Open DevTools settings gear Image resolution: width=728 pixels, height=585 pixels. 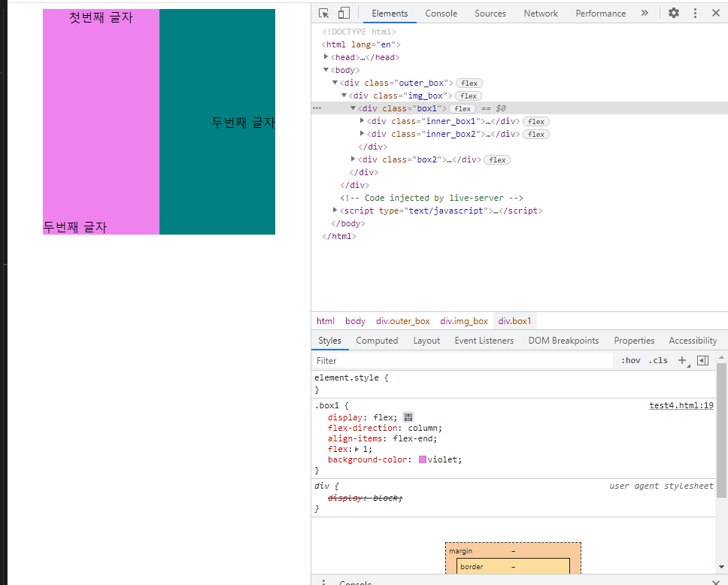point(674,13)
